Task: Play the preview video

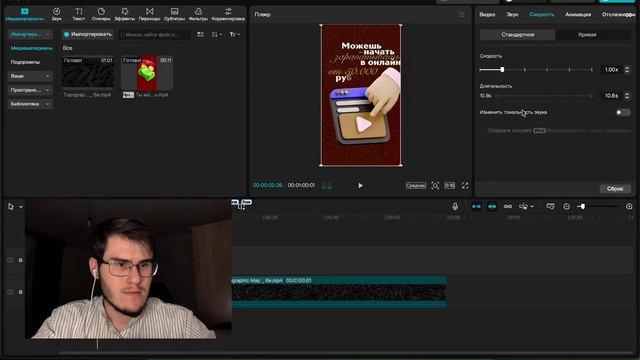Action: (x=360, y=186)
